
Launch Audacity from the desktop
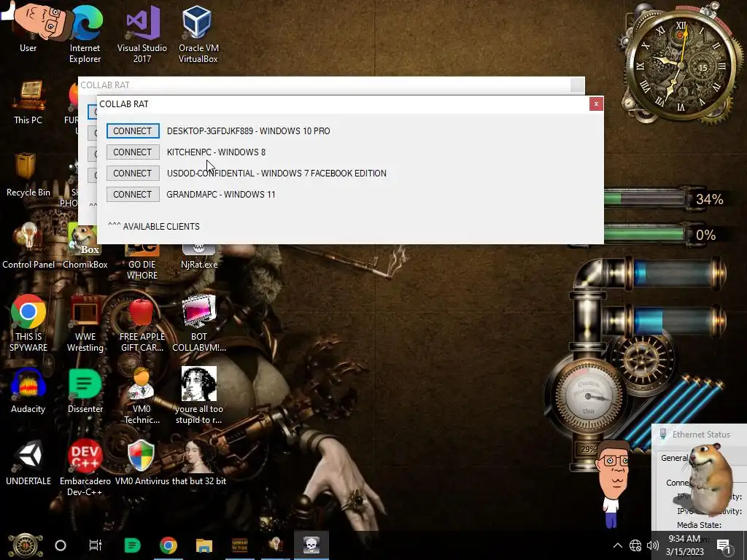(28, 391)
